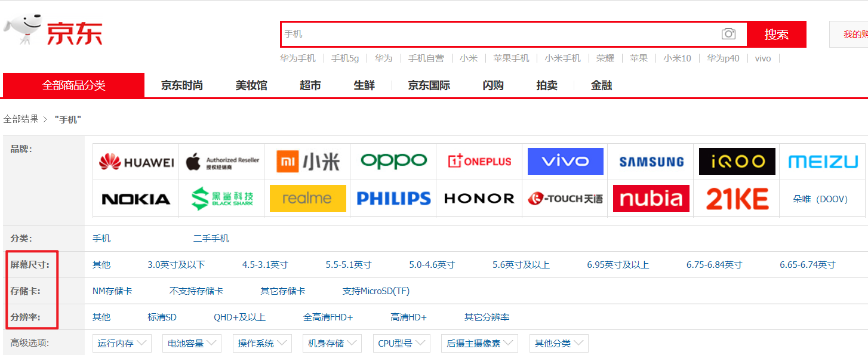
Task: Click 全部结果 breadcrumb link
Action: point(21,119)
